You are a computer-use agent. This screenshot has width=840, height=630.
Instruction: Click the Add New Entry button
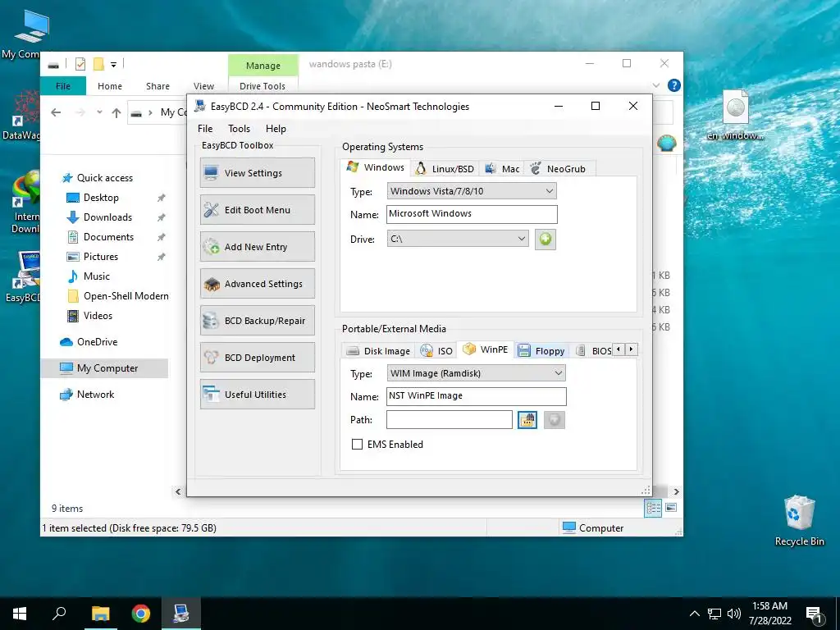click(x=257, y=247)
